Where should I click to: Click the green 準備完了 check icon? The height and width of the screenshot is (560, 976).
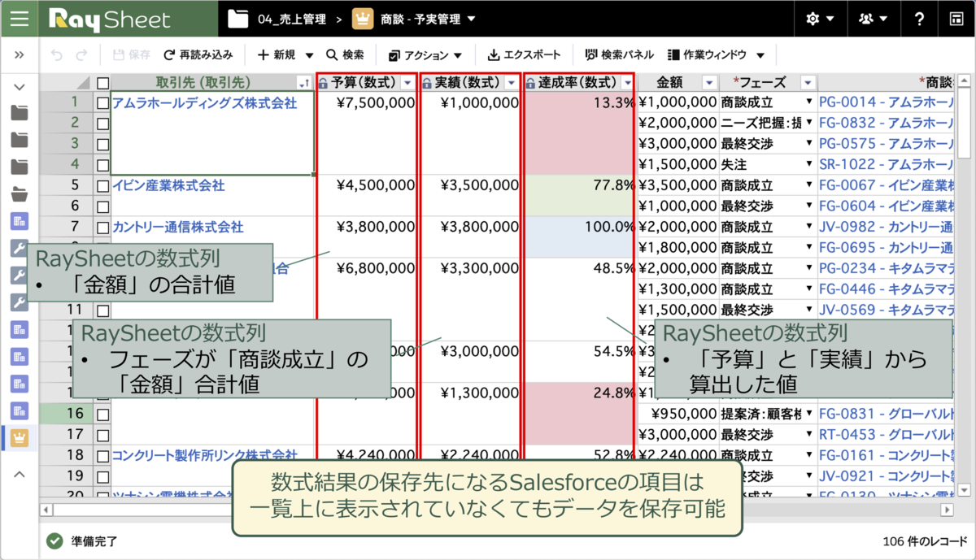click(x=54, y=540)
